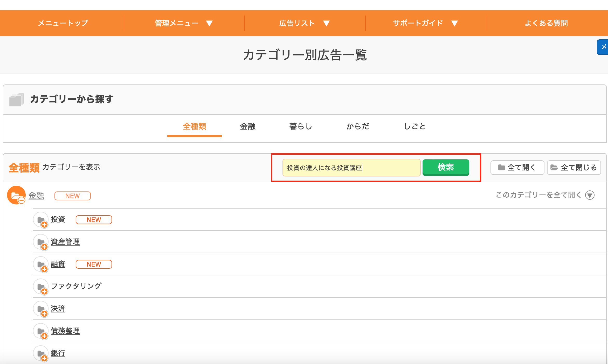This screenshot has width=608, height=364.
Task: Open the サポートガイド dropdown
Action: point(425,23)
